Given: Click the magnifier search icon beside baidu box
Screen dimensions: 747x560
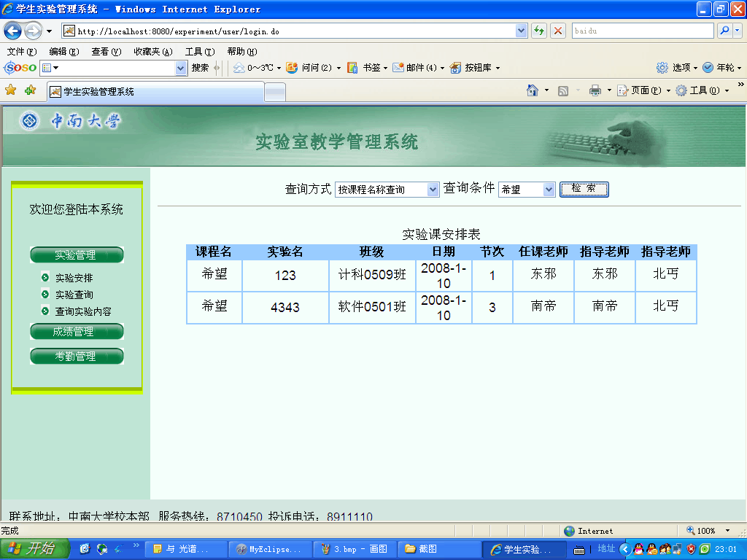Looking at the screenshot, I should (724, 31).
